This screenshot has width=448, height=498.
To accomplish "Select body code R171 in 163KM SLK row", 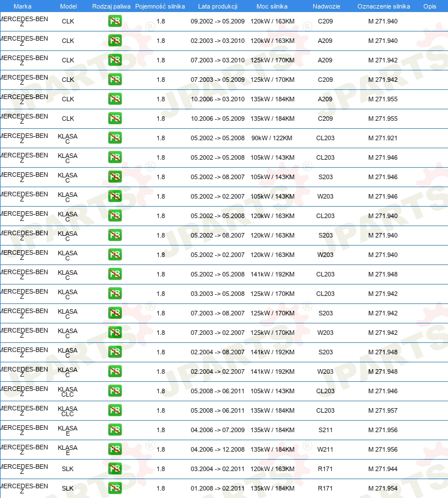I will click(325, 469).
